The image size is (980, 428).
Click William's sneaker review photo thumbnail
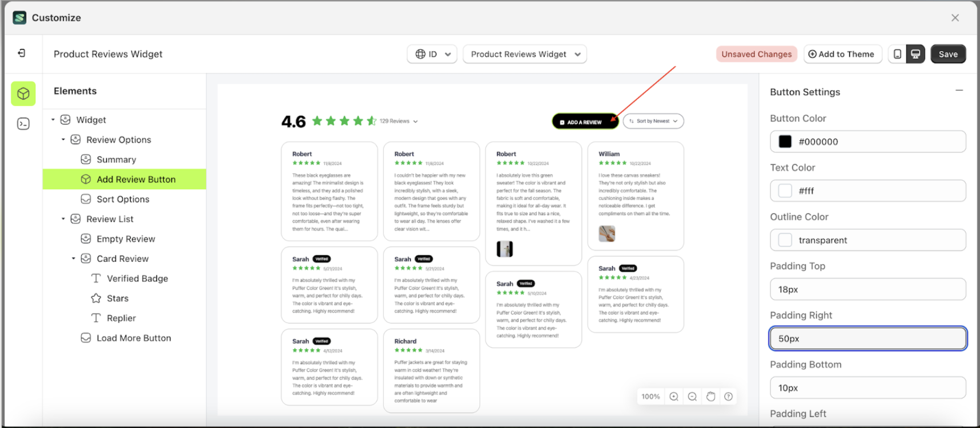click(x=607, y=233)
